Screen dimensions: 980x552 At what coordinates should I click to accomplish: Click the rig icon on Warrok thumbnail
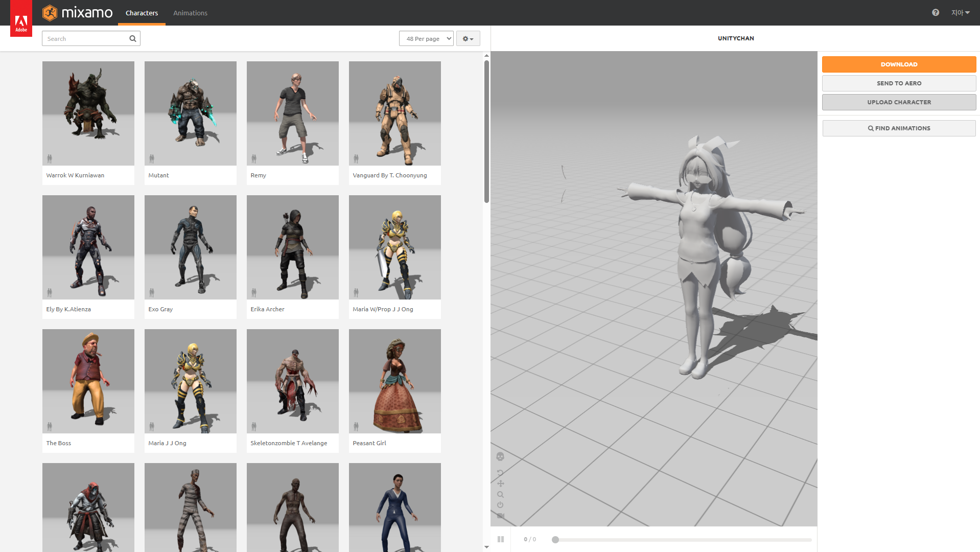[x=50, y=158]
